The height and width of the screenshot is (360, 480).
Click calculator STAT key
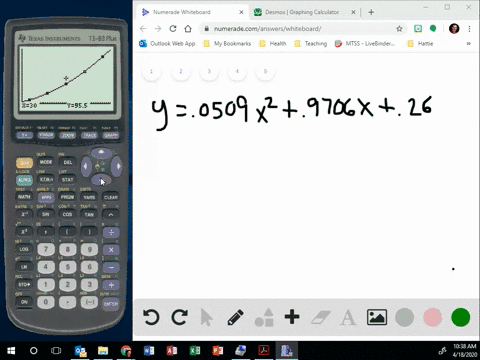pyautogui.click(x=68, y=180)
